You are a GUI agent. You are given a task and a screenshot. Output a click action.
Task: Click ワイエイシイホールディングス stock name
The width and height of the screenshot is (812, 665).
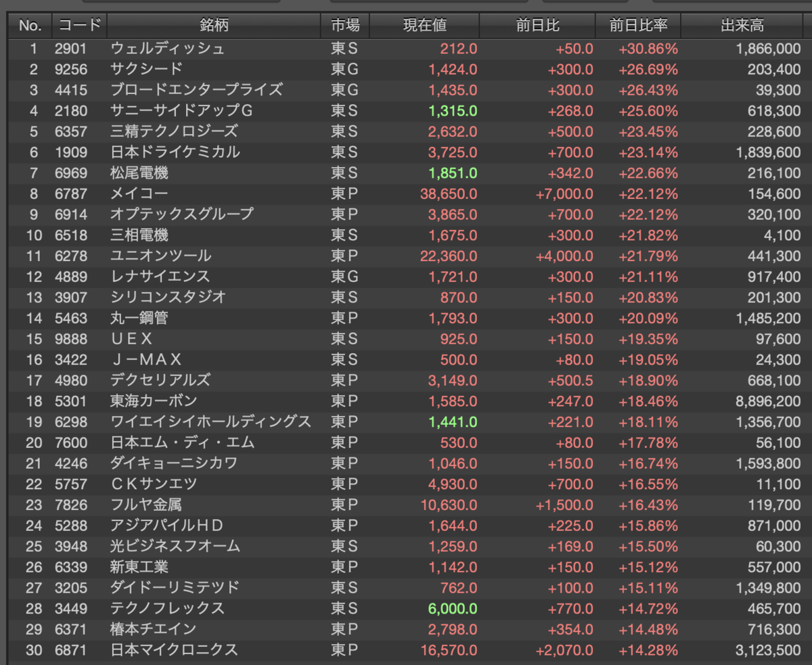[210, 421]
